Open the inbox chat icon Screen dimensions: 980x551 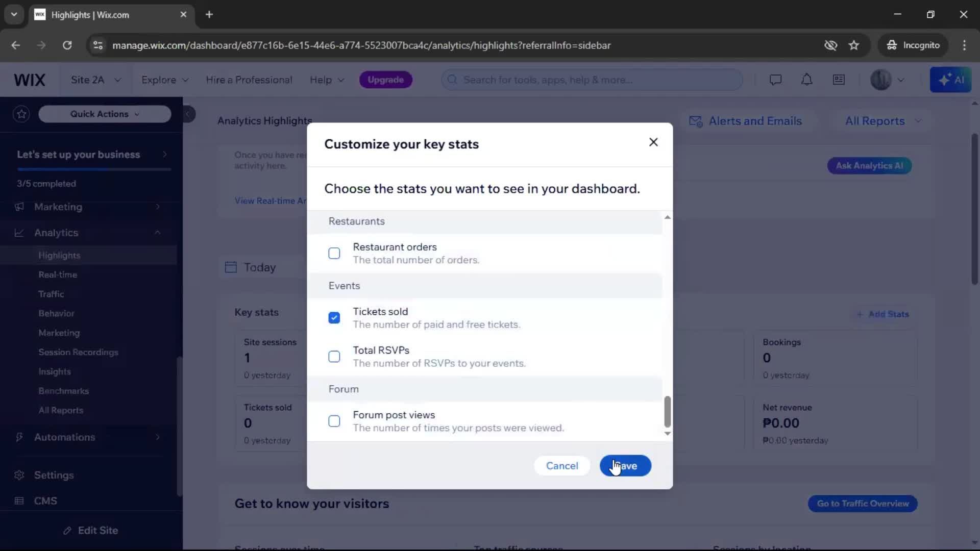pos(775,80)
